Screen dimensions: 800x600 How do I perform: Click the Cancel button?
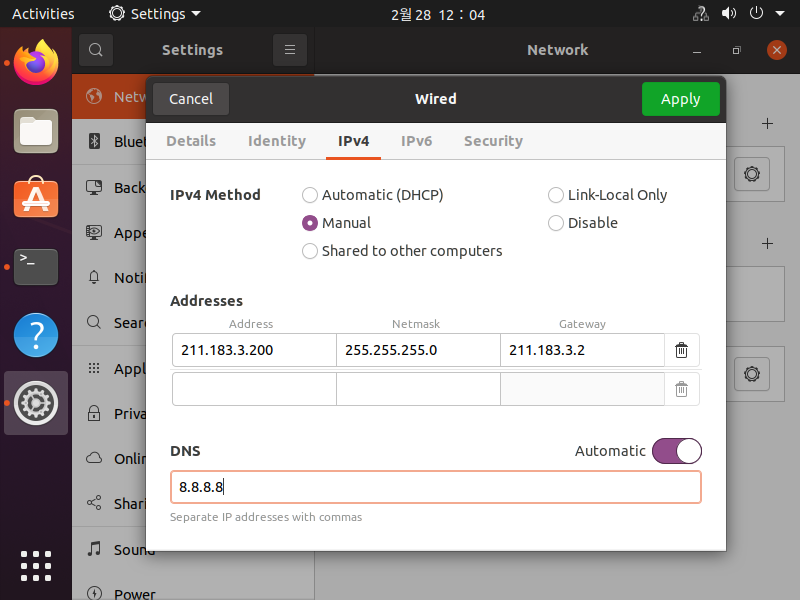(191, 99)
